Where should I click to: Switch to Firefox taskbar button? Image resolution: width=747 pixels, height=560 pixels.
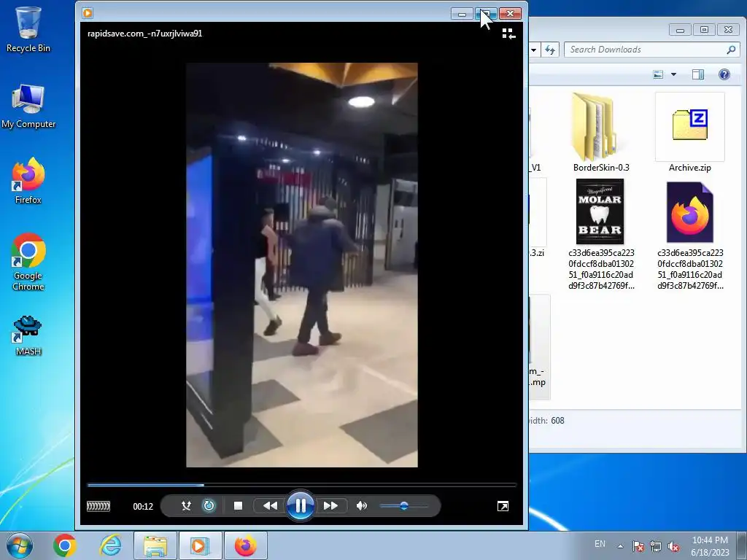(245, 545)
